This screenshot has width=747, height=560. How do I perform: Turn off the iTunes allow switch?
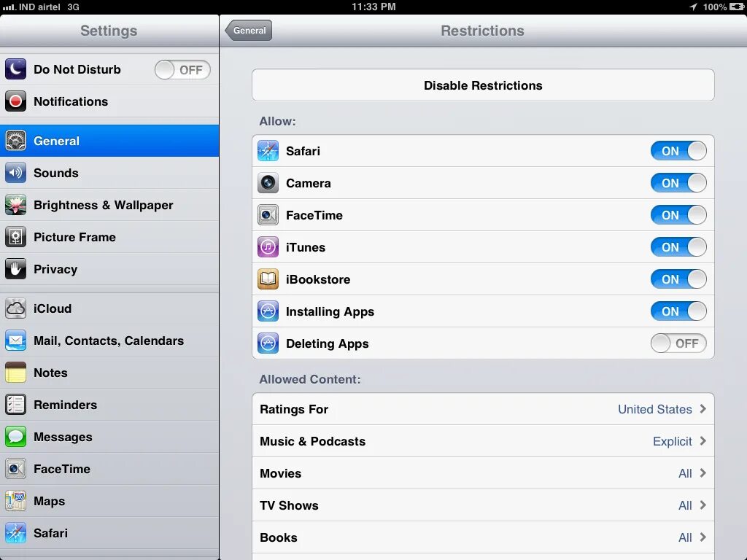[x=678, y=247]
